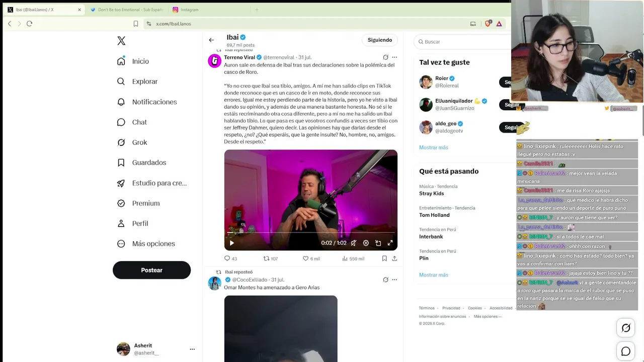Screen dimensions: 644x362
Task: Switch to Don't Be too Emotional tab
Action: [127, 10]
